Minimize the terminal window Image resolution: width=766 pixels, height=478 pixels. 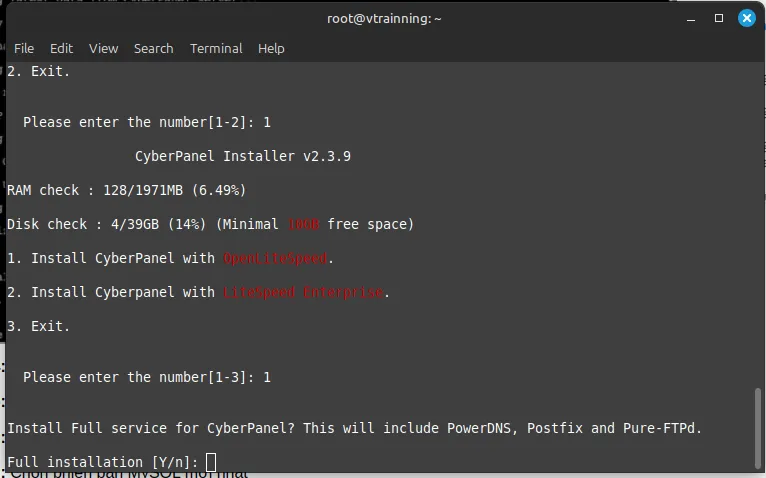(690, 18)
